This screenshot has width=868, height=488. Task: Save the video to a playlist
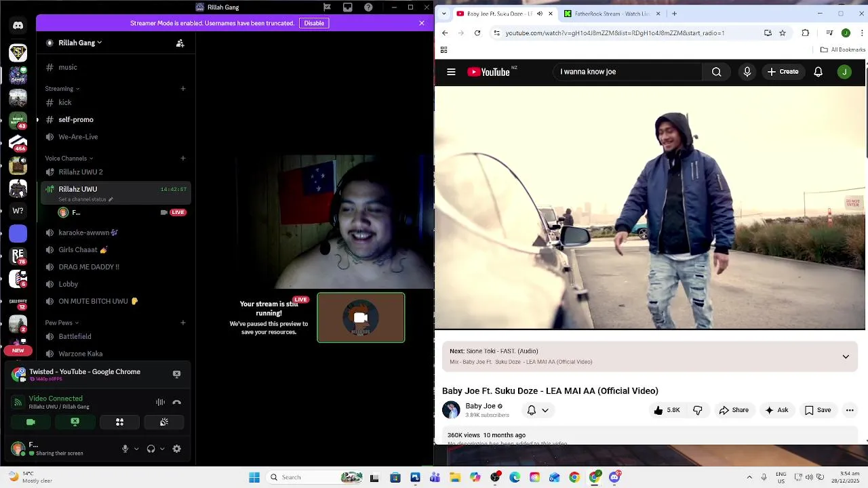[817, 410]
